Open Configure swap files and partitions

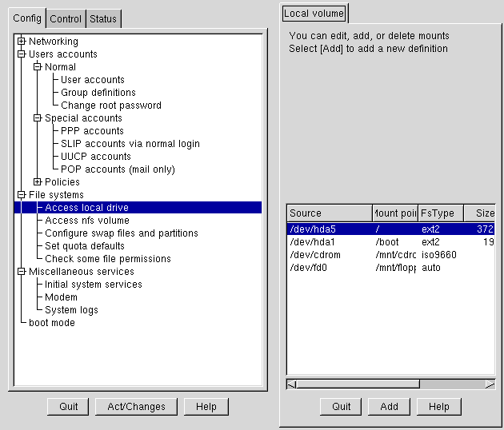tap(121, 233)
